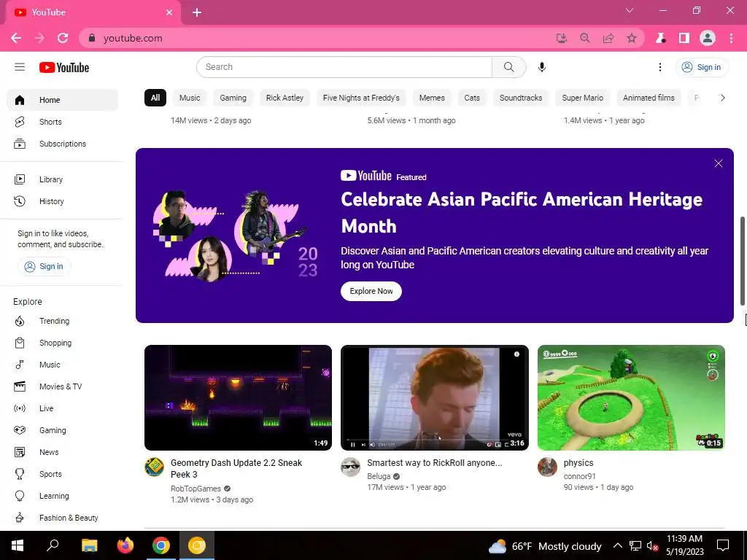The image size is (747, 560).
Task: Open Chrome three-dot menu
Action: coord(731,38)
